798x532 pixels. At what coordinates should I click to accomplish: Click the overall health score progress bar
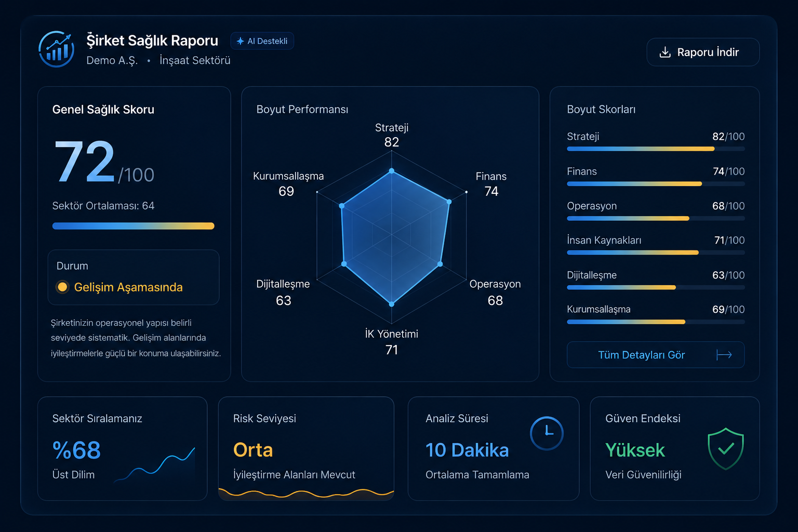134,226
